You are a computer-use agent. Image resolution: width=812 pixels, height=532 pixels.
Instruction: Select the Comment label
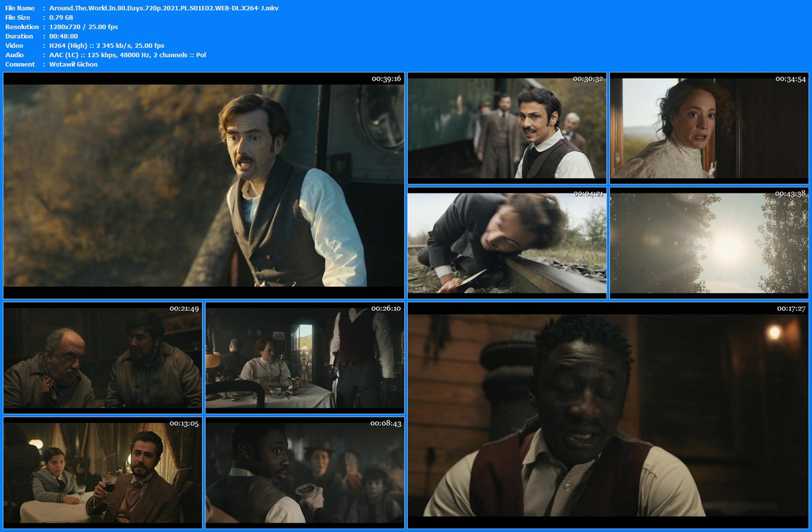20,64
